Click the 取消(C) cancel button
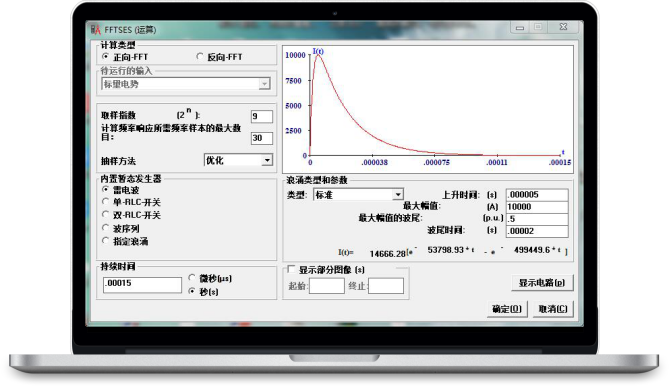The height and width of the screenshot is (387, 670). (553, 309)
